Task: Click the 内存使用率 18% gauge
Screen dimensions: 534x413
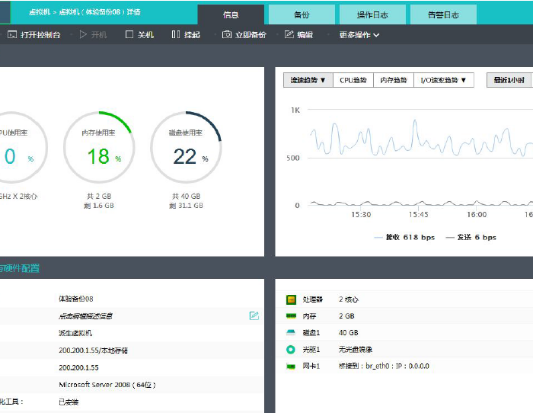Action: [99, 147]
